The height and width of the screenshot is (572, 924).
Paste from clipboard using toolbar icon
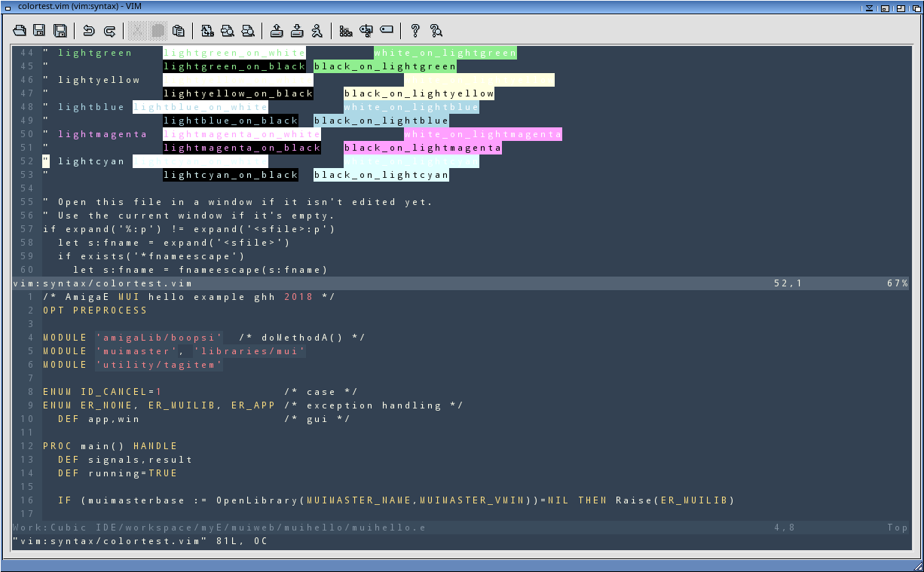click(x=179, y=31)
